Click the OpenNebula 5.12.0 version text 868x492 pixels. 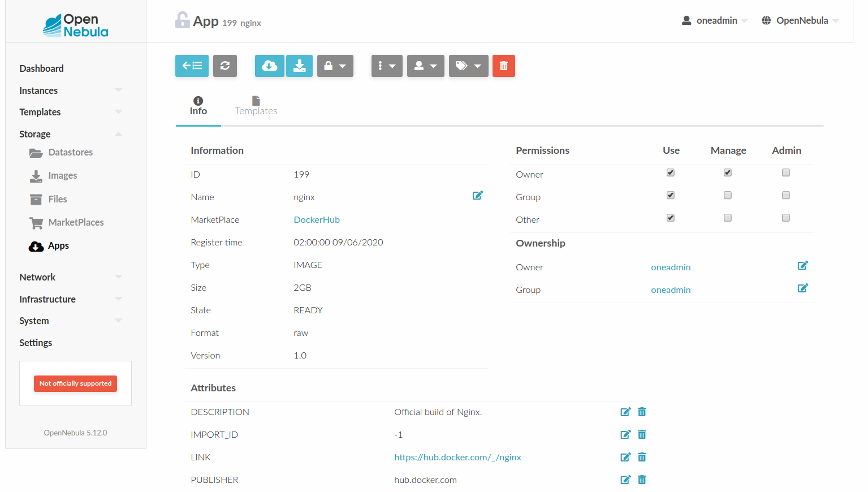[x=75, y=433]
